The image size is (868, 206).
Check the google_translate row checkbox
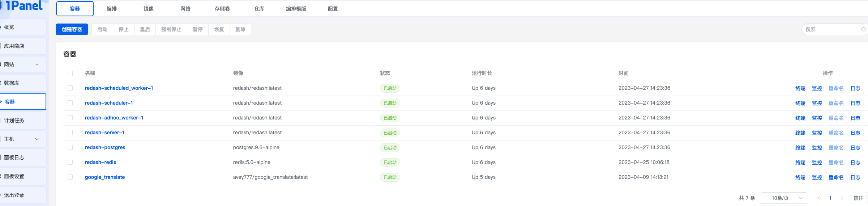coord(70,177)
